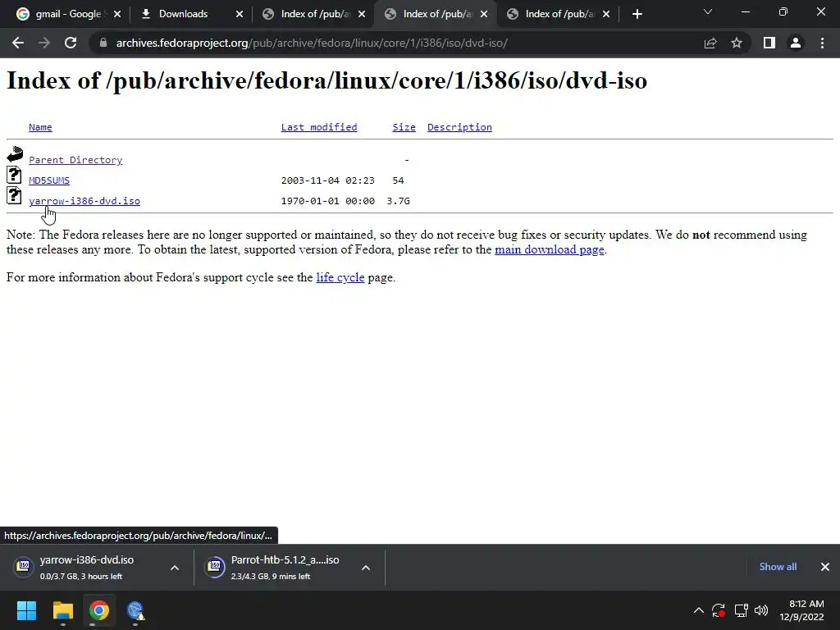This screenshot has width=840, height=630.
Task: Sort listing by Last modified
Action: (x=319, y=127)
